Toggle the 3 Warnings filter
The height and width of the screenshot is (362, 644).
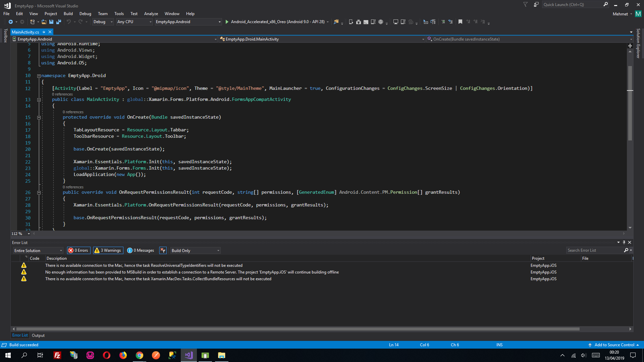coord(108,250)
